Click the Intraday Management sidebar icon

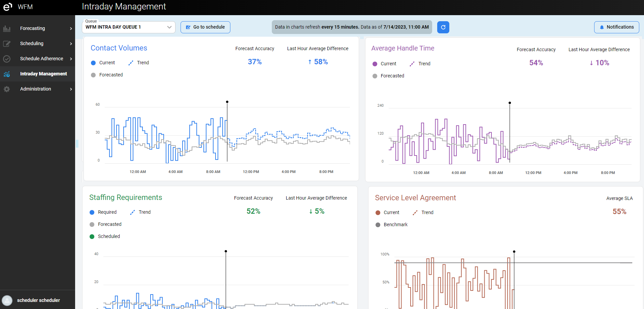coord(7,74)
